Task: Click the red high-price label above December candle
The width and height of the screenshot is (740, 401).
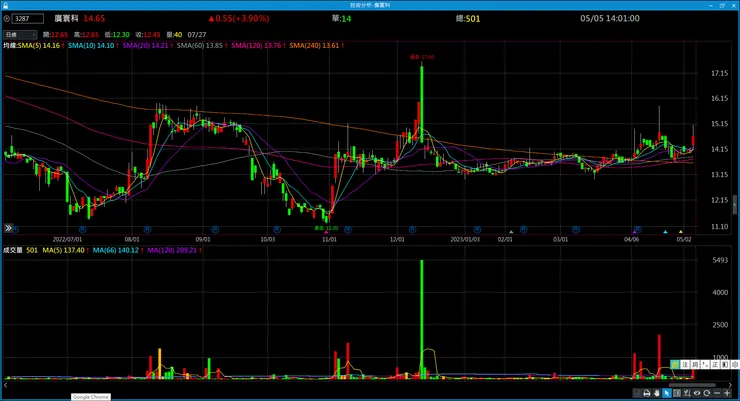Action: pyautogui.click(x=422, y=57)
